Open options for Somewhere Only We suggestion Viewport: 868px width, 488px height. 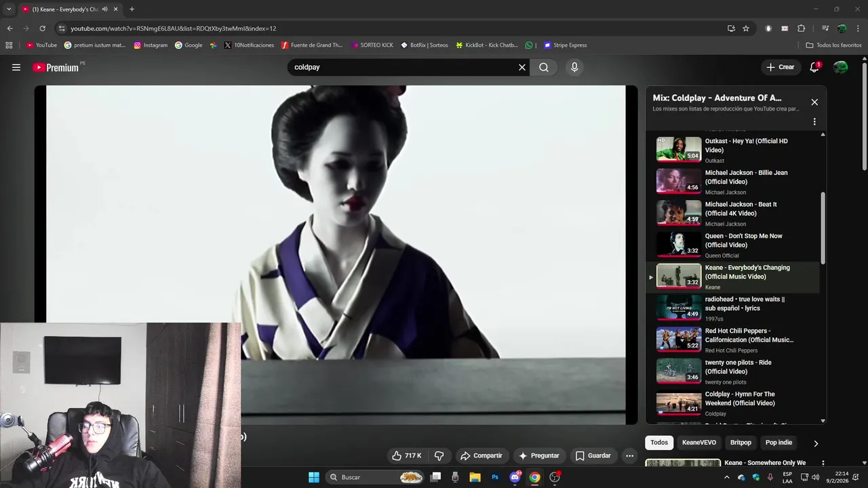point(823,464)
